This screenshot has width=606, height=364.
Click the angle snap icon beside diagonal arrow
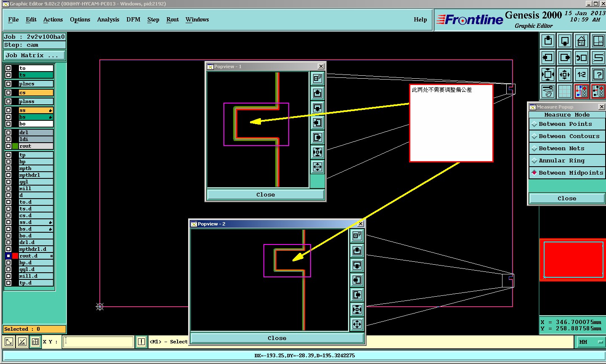point(22,342)
